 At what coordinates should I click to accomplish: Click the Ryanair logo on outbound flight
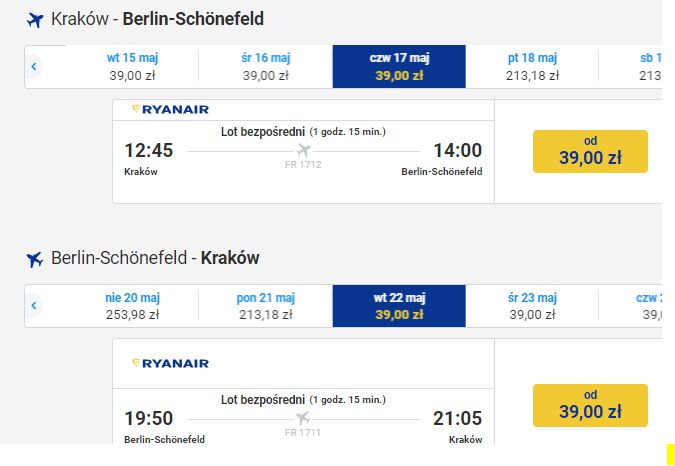pyautogui.click(x=170, y=110)
